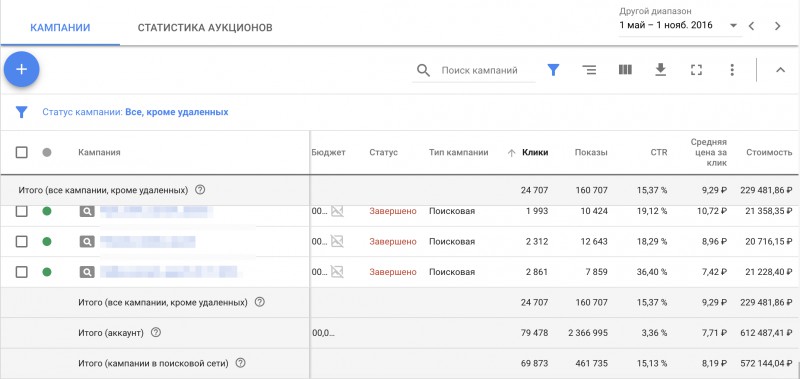Screen dimensions: 800x379
Task: Open the date range dropdown arrow
Action: 733,26
